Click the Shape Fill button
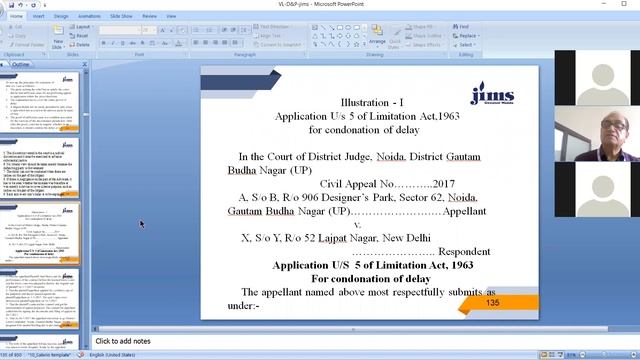Viewport: 640px width, 360px height. (421, 27)
